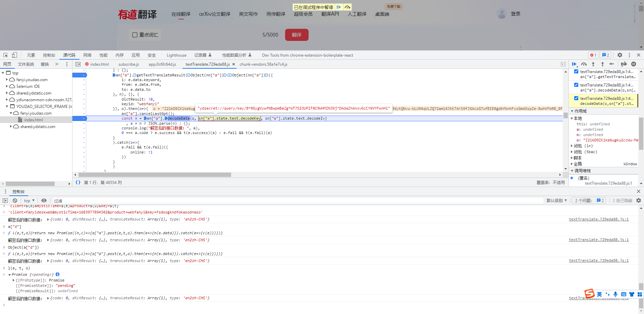644x314 pixels.
Task: Resume script execution in debugger toolbar
Action: pos(574,64)
